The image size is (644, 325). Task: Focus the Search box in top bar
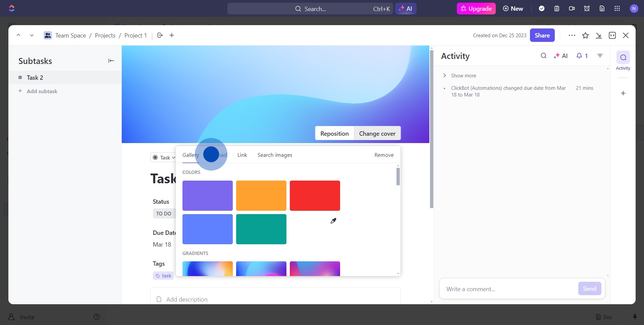pyautogui.click(x=310, y=9)
